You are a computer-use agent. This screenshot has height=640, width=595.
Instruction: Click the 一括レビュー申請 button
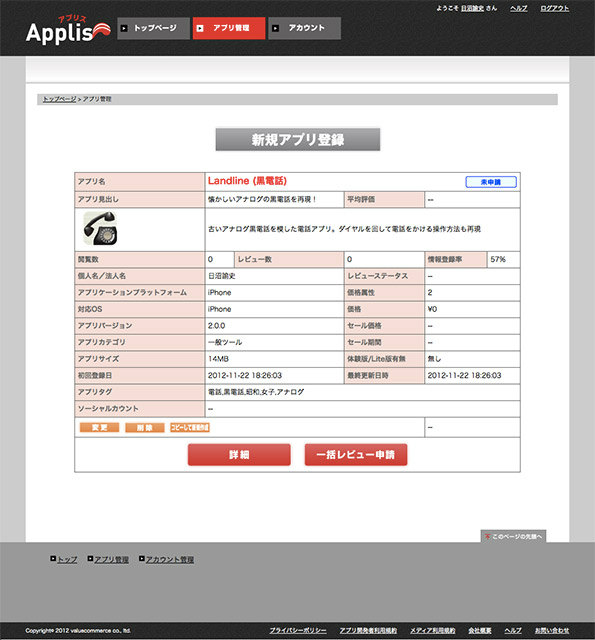[x=356, y=455]
